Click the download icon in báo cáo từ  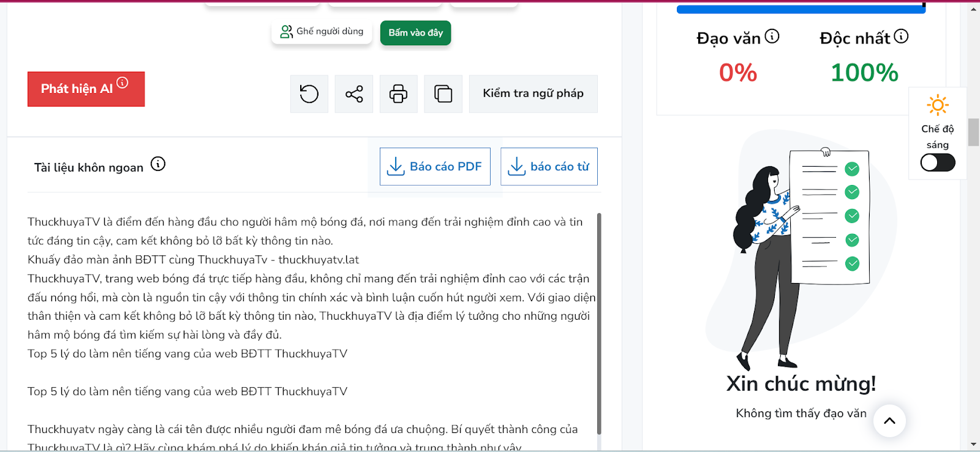tap(517, 167)
